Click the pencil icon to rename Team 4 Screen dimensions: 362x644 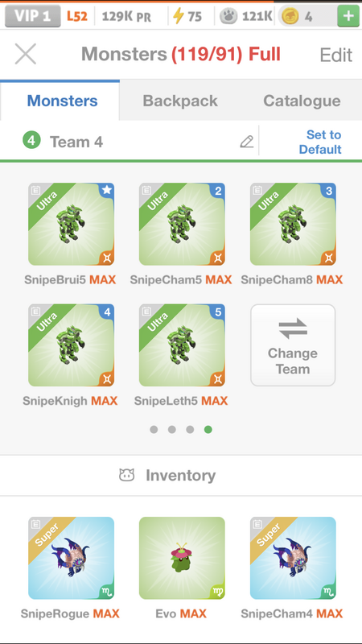click(x=247, y=142)
